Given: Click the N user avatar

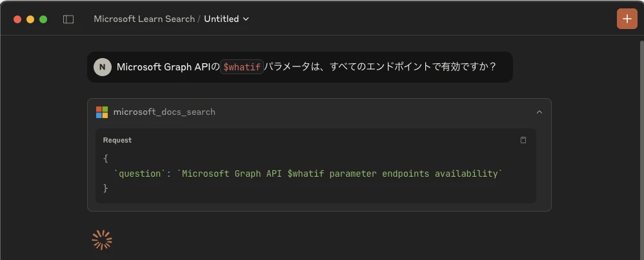Looking at the screenshot, I should click(102, 67).
